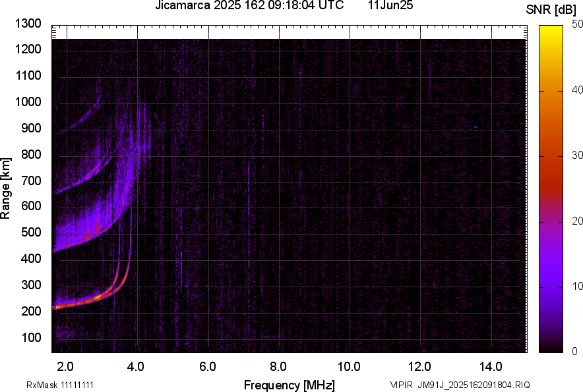
Task: Click the range tick label "1100"
Action: point(28,75)
